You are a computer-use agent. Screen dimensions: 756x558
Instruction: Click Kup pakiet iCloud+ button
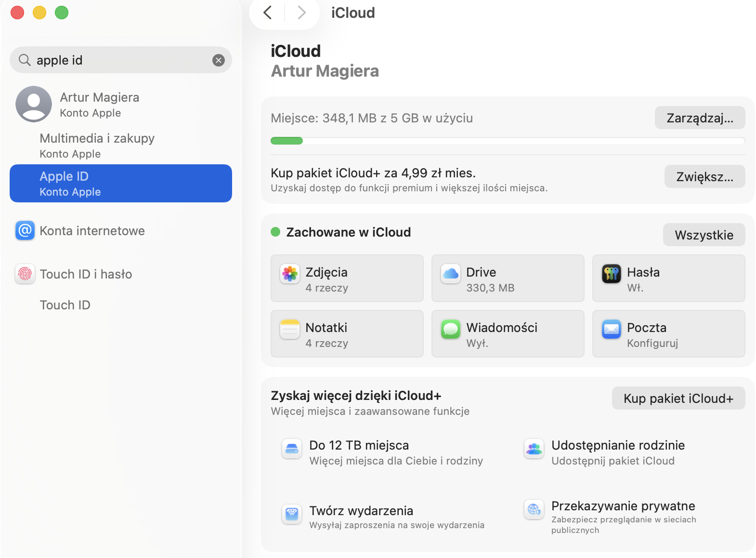678,399
